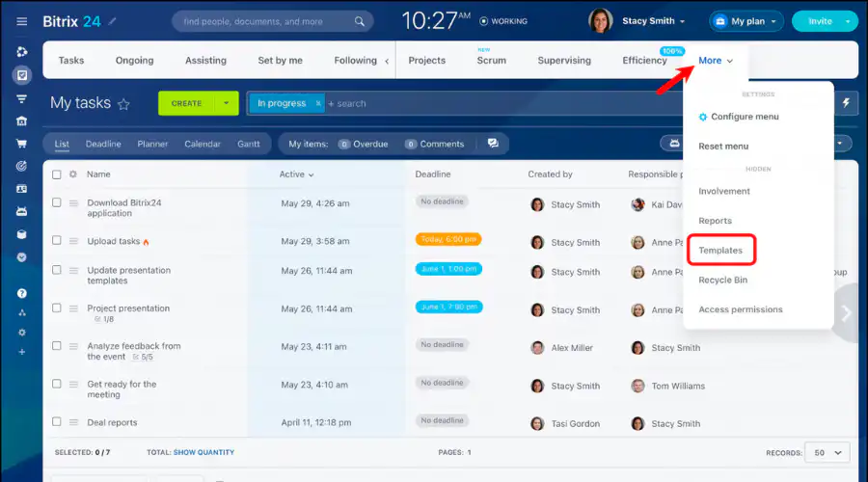Image resolution: width=868 pixels, height=482 pixels.
Task: Click the Invite button
Action: 819,21
